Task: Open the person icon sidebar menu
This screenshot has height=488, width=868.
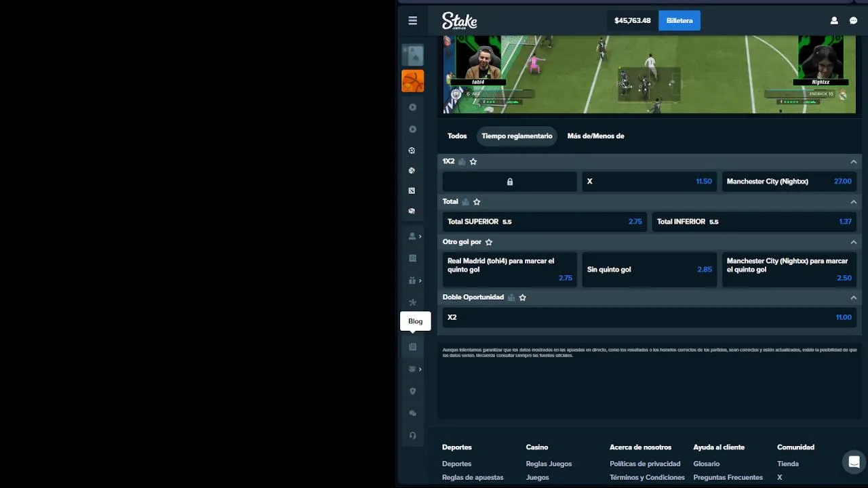Action: (x=412, y=236)
